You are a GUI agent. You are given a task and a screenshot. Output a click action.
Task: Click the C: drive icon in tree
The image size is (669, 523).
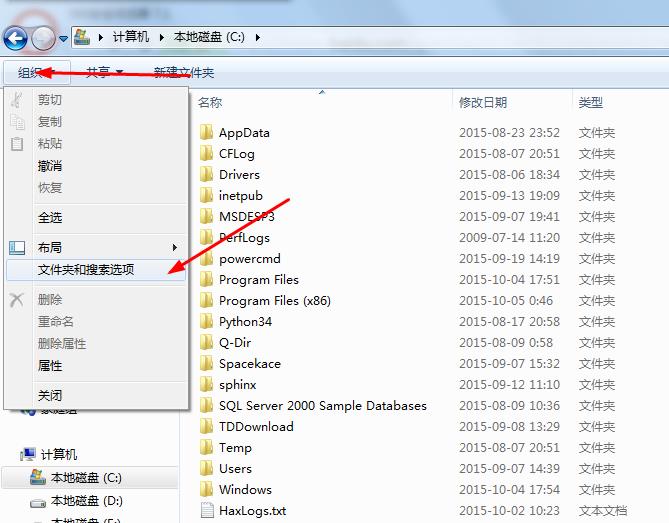(38, 477)
